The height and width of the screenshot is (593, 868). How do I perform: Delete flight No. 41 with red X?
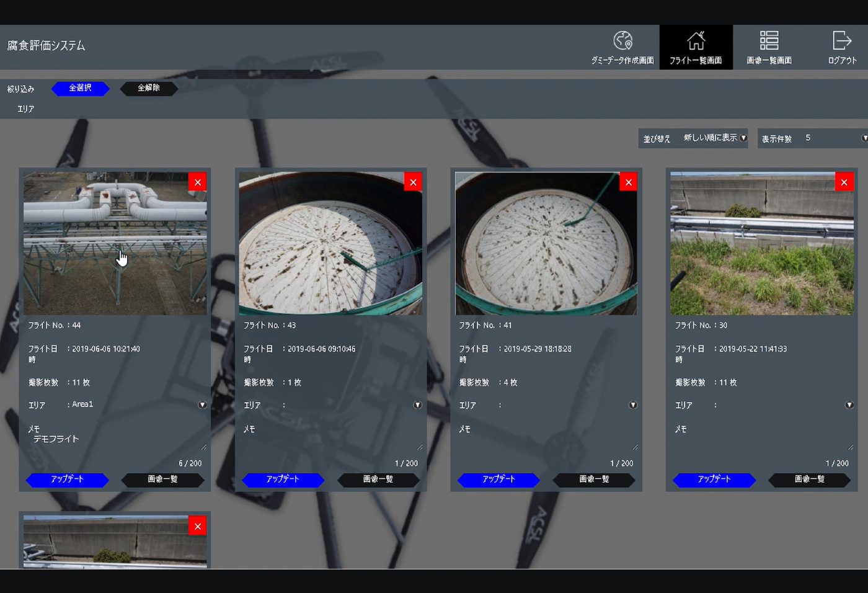[x=629, y=182]
